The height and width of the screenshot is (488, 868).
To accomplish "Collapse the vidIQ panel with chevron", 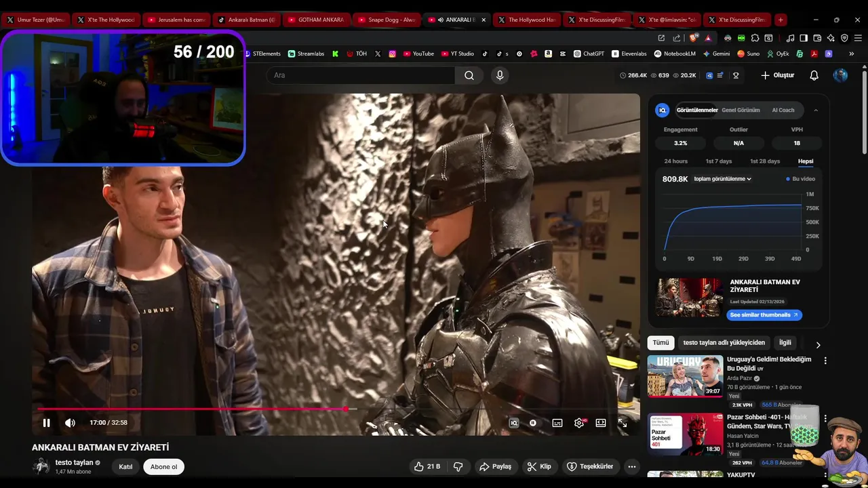I will (816, 110).
